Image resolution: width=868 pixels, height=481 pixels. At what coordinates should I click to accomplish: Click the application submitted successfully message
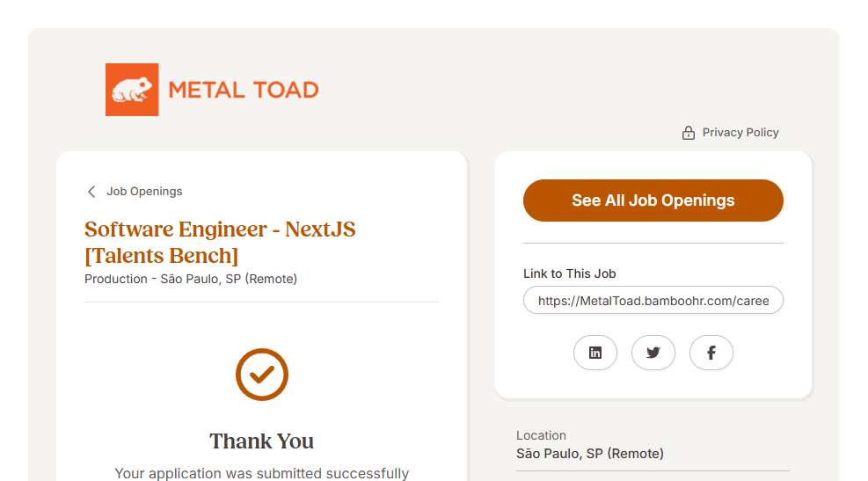point(262,473)
